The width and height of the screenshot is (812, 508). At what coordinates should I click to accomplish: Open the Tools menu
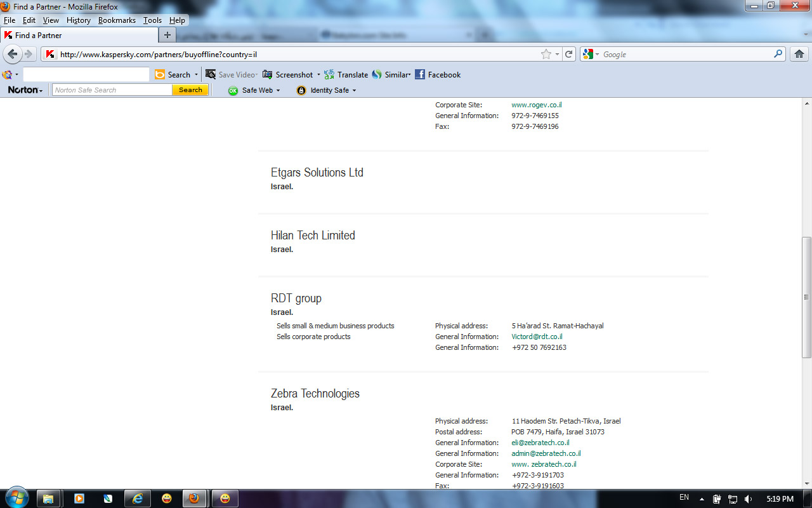(x=152, y=20)
